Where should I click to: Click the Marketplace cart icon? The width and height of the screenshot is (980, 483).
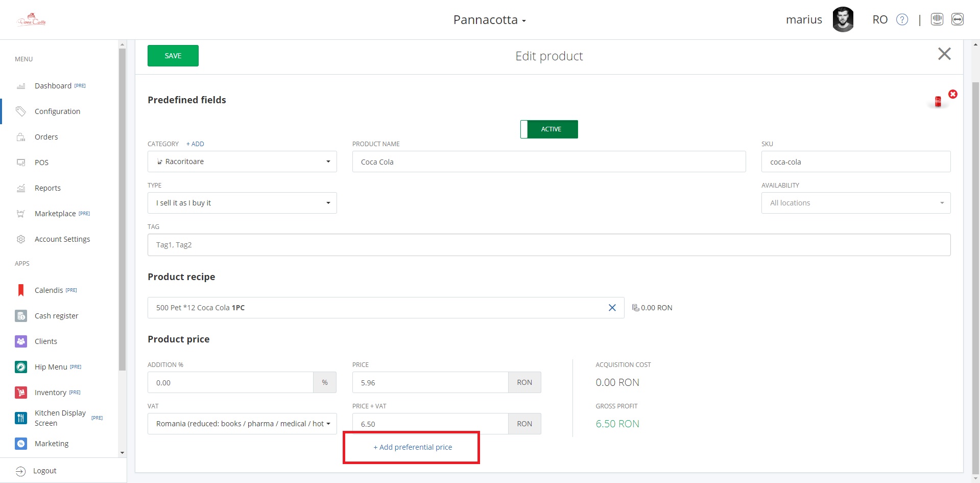pyautogui.click(x=21, y=214)
